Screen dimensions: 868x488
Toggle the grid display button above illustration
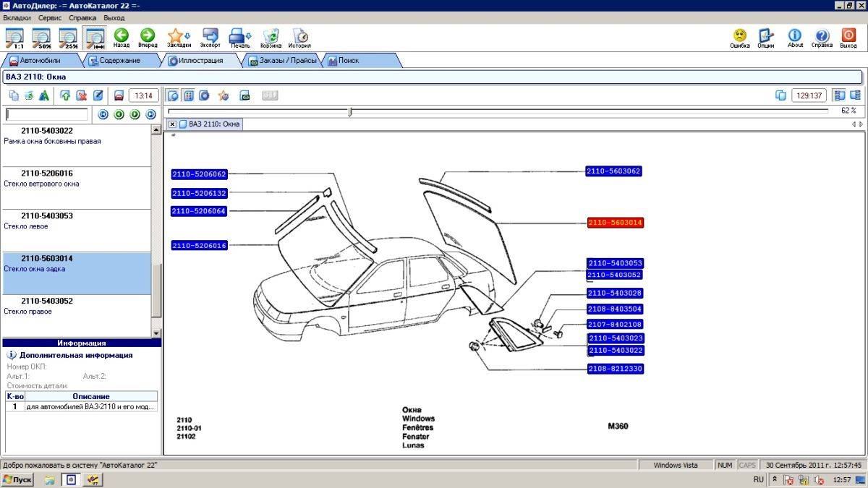(x=189, y=95)
